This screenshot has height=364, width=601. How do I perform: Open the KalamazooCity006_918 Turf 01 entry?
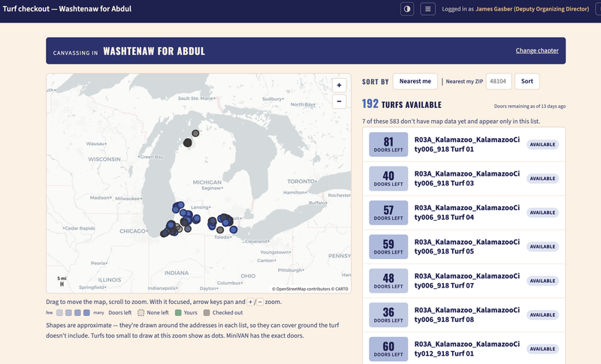464,144
